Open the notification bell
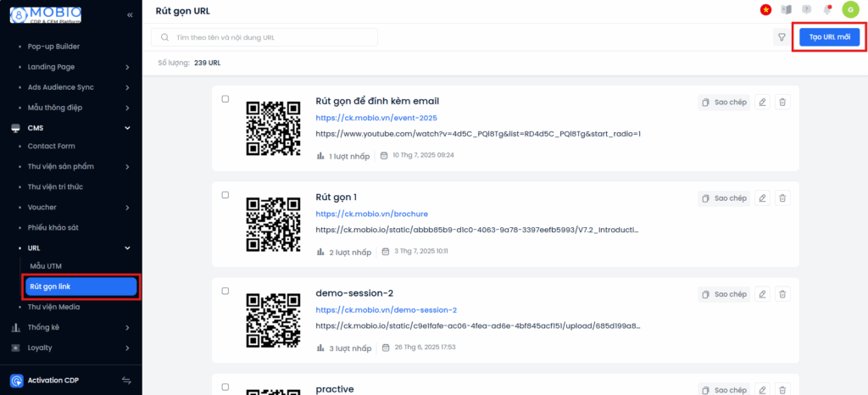 [x=826, y=9]
